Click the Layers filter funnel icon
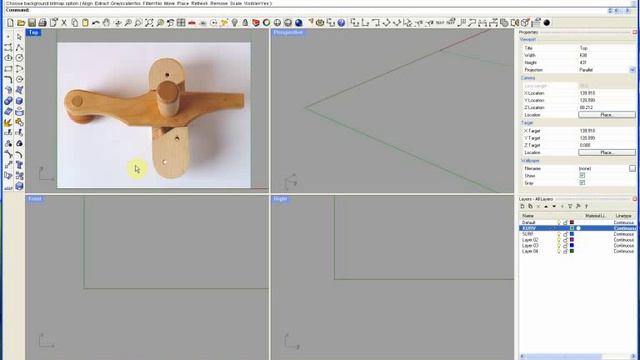640x360 pixels. [570, 207]
